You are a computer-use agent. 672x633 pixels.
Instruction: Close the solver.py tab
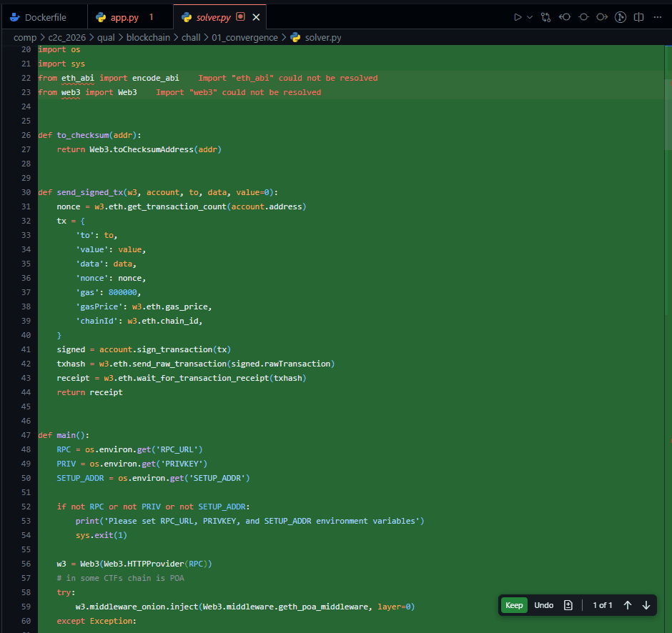pos(257,16)
